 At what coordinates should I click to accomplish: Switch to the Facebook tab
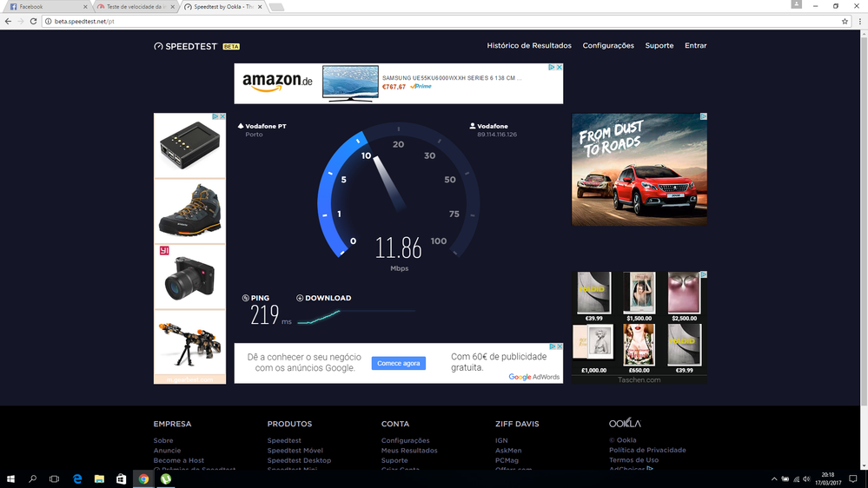[43, 6]
